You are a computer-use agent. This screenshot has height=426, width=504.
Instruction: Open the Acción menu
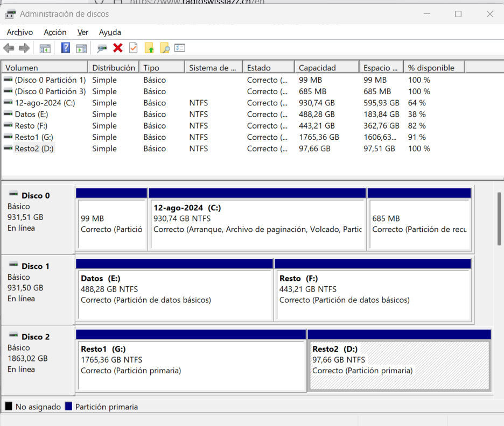point(55,32)
